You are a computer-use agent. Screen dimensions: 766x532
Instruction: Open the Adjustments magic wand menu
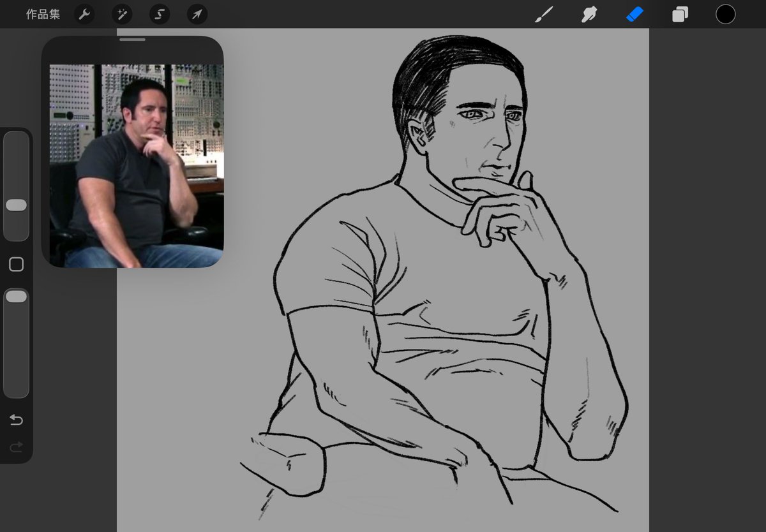coord(122,14)
